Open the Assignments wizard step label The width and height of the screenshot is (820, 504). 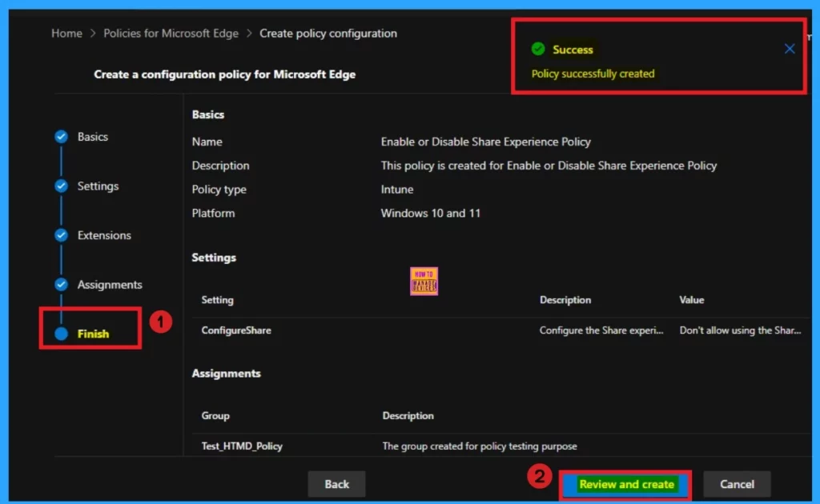tap(110, 285)
